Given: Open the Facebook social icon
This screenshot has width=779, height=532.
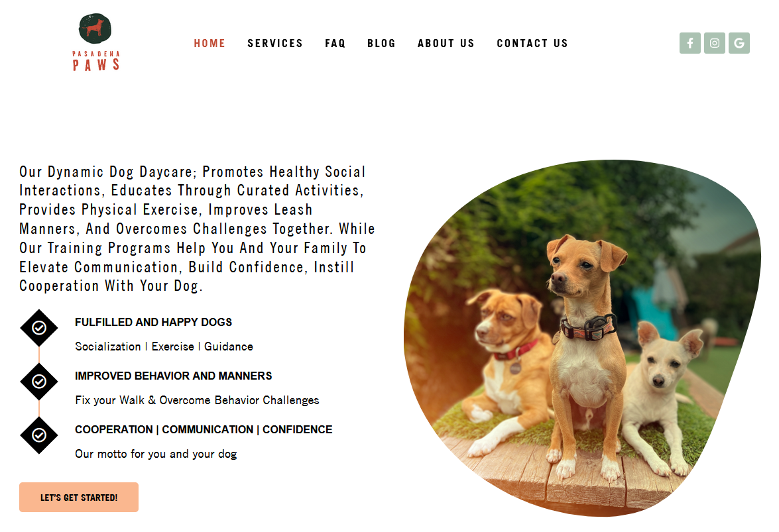Looking at the screenshot, I should (x=690, y=43).
